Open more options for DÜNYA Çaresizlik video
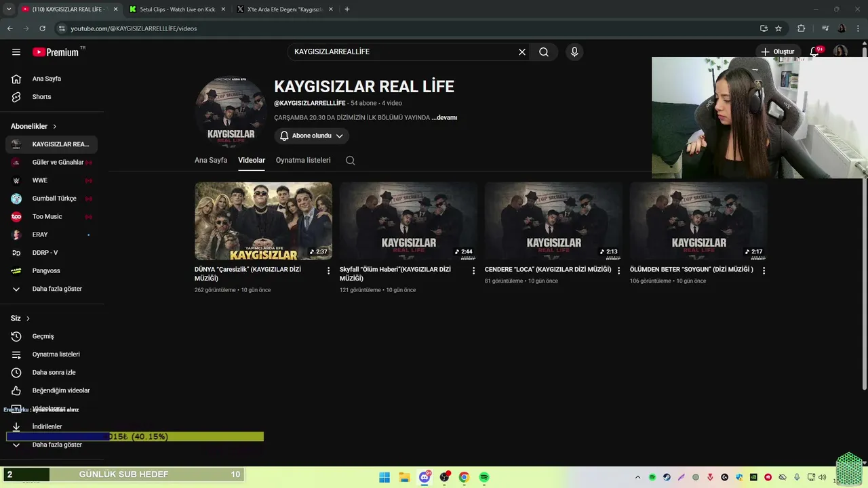This screenshot has height=488, width=868. tap(329, 270)
